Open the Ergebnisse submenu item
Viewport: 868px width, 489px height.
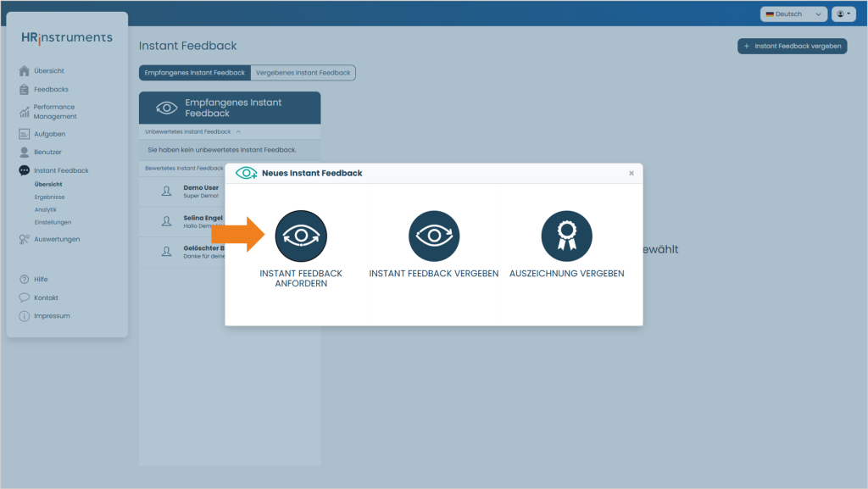[x=49, y=197]
